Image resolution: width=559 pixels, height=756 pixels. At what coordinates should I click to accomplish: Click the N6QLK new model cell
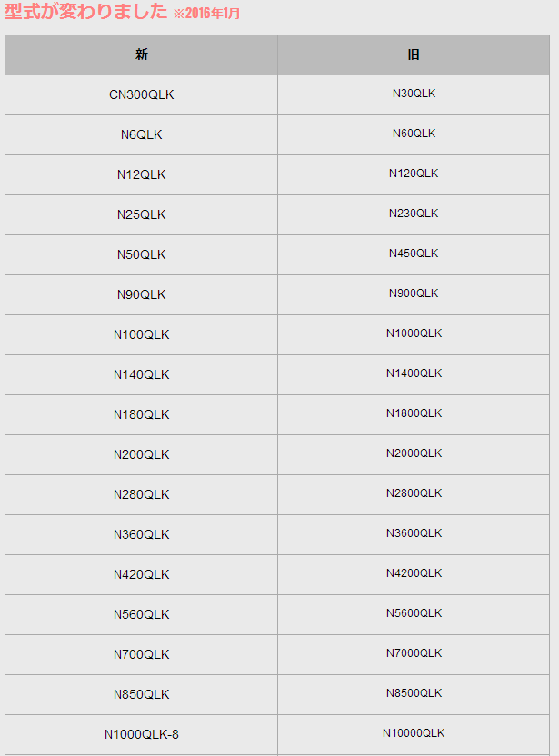tap(141, 134)
